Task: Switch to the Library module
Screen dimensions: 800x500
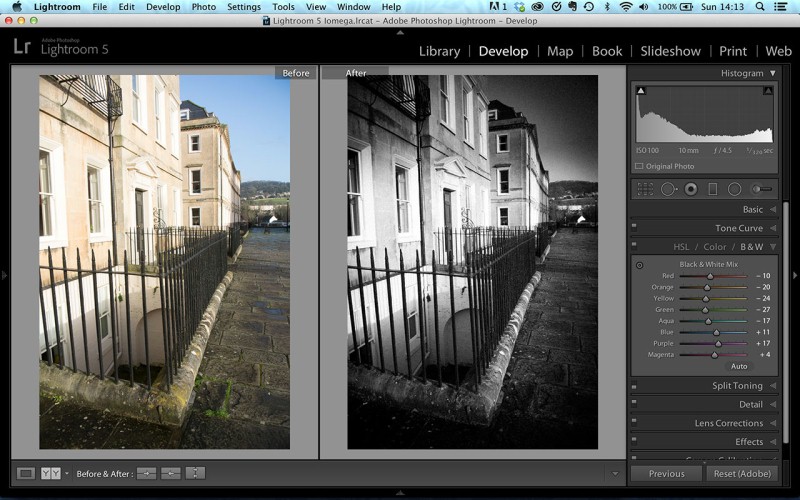Action: 440,52
